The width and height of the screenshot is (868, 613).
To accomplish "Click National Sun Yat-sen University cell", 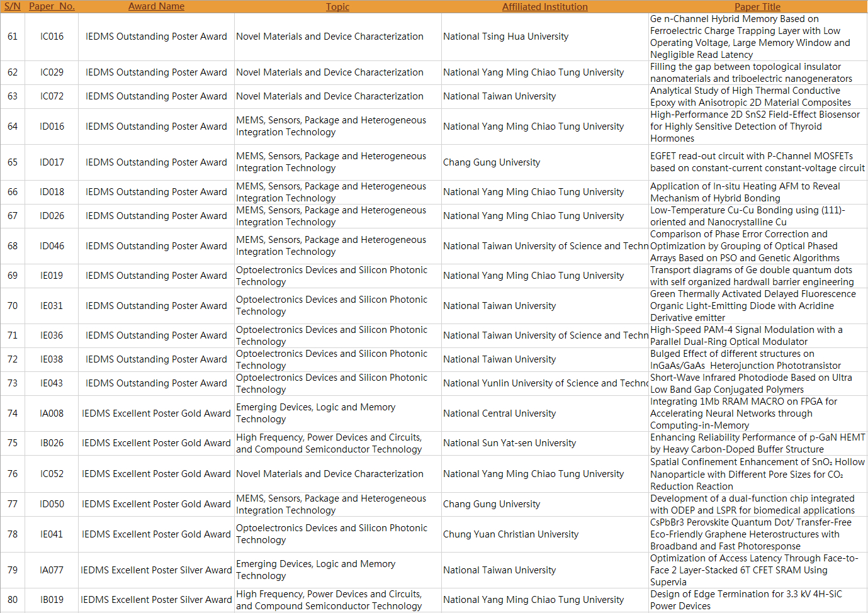I will click(545, 443).
